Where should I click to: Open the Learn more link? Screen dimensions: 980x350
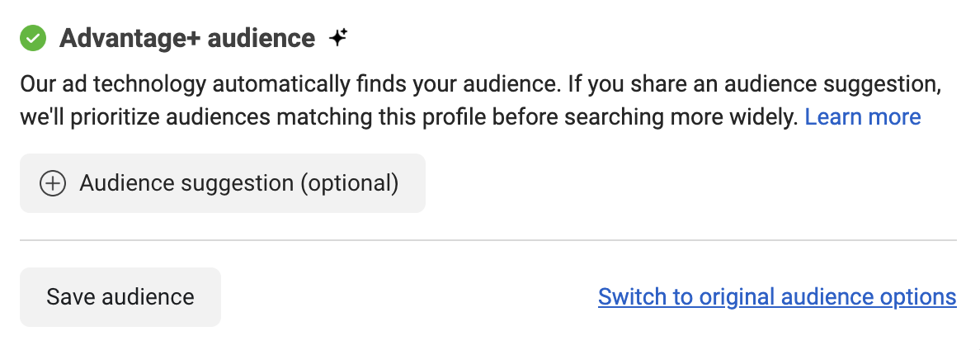point(863,117)
